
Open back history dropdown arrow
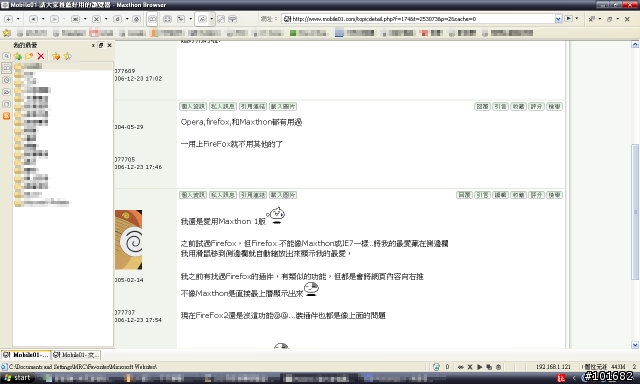(x=43, y=19)
